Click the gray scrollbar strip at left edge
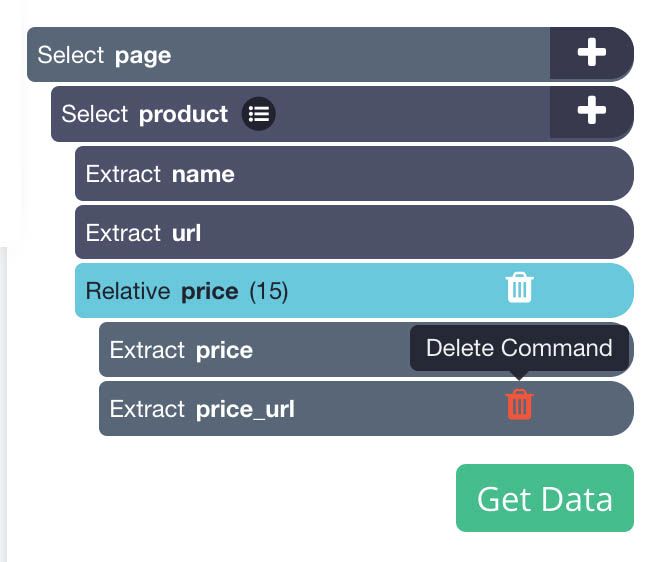The width and height of the screenshot is (654, 562). click(3, 404)
